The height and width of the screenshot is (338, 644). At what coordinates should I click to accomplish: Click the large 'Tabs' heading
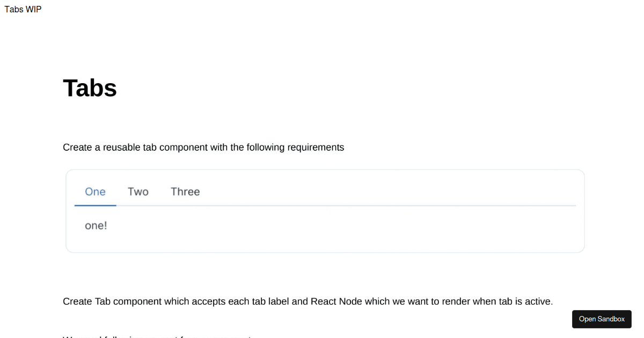click(x=90, y=88)
